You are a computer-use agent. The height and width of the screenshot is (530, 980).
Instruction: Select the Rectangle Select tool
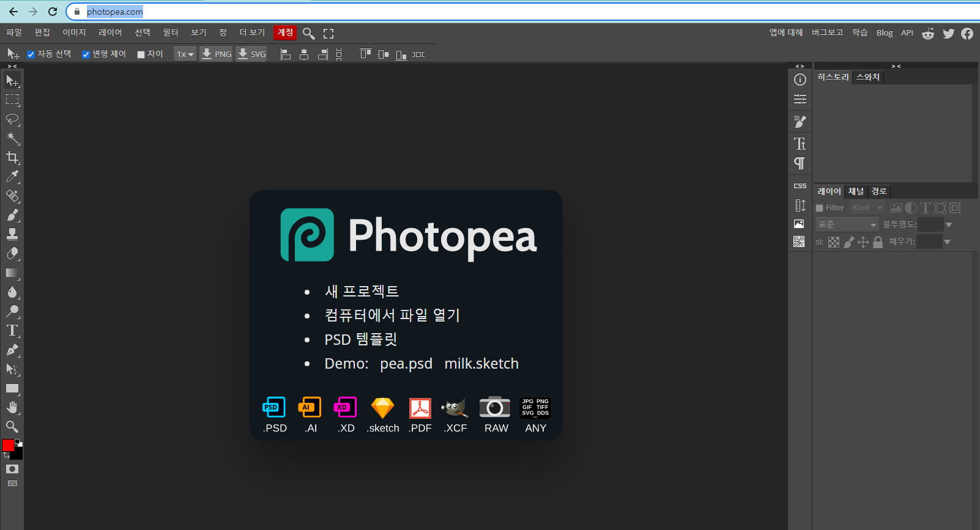12,100
